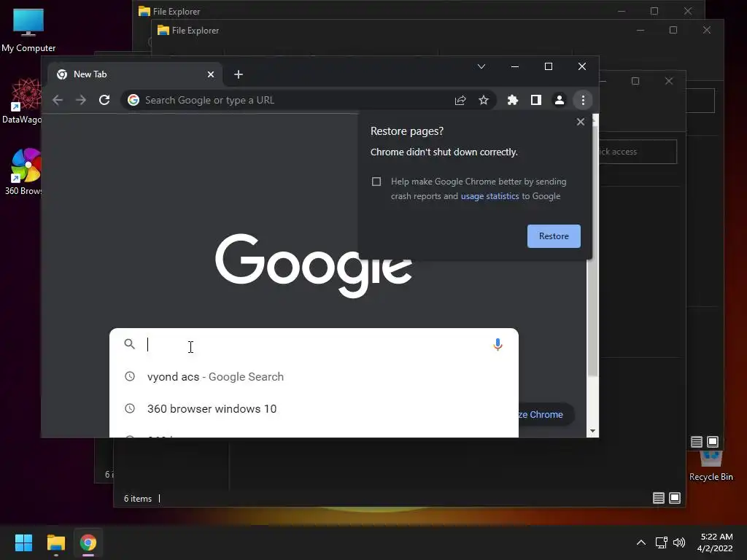
Task: Open Recycle Bin desktop icon
Action: [711, 467]
